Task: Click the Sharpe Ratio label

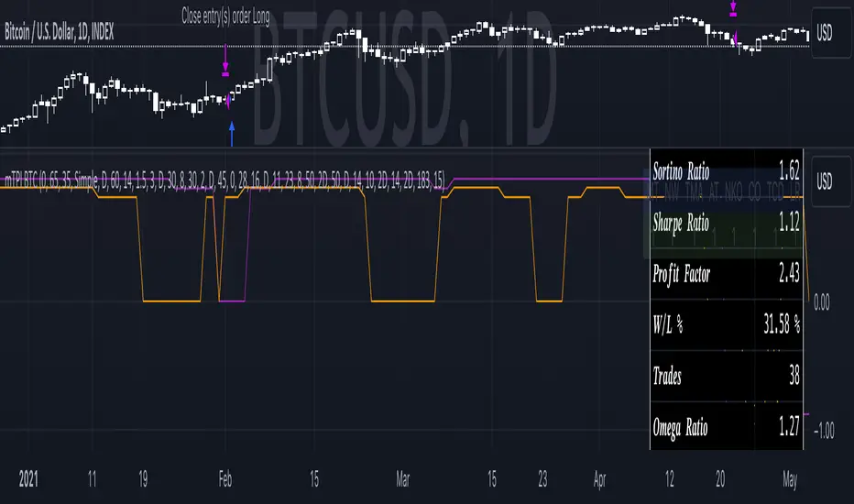Action: click(681, 223)
